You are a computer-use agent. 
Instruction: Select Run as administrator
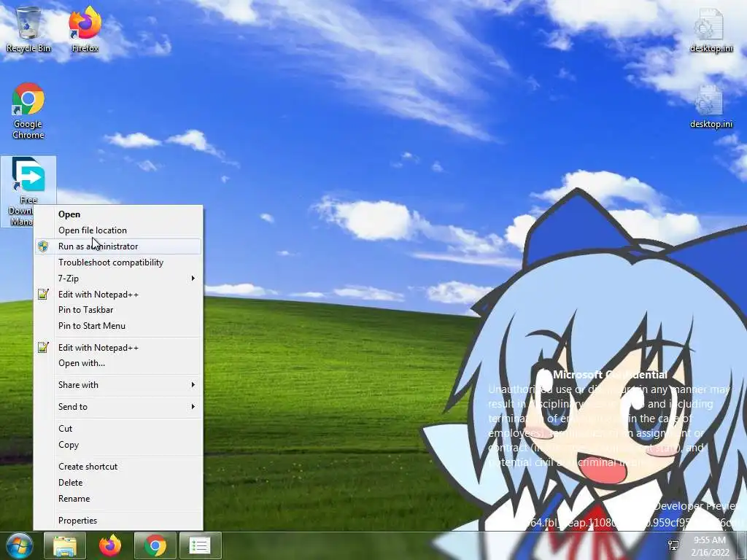tap(118, 246)
